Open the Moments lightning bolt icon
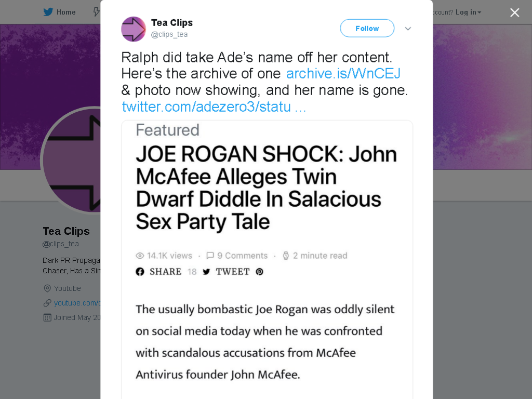532x399 pixels. (97, 12)
